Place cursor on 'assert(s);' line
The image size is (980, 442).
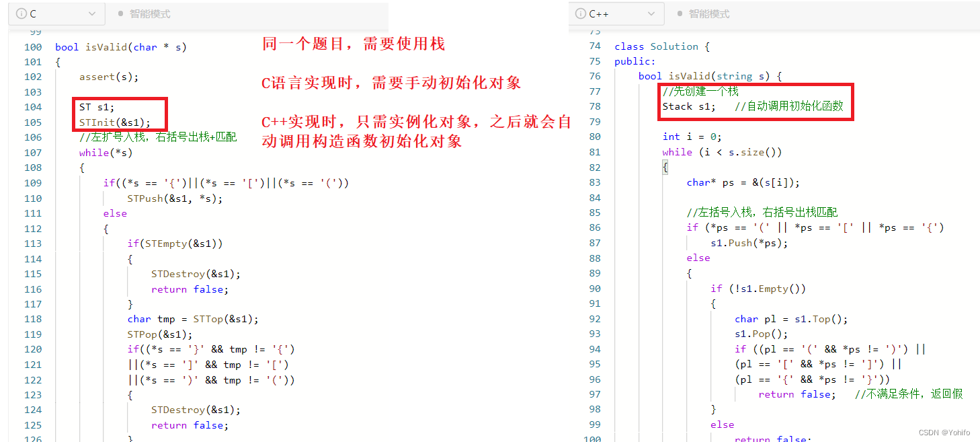[x=109, y=77]
